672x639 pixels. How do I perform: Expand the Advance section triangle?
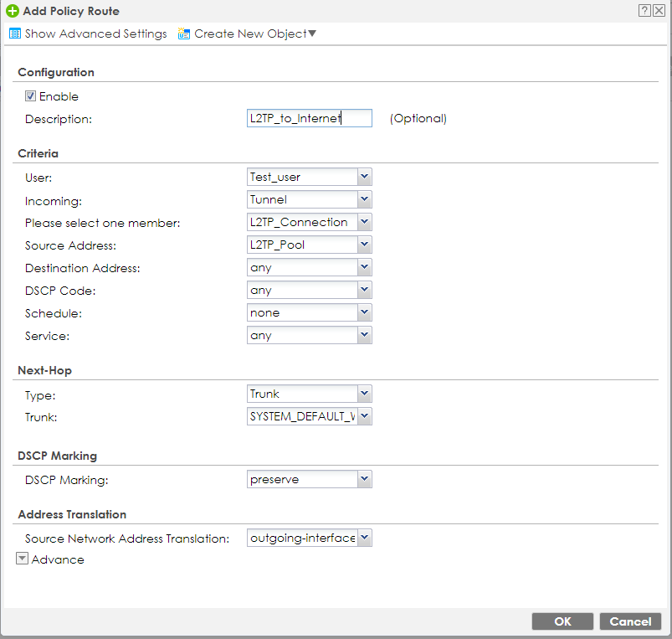click(x=23, y=559)
